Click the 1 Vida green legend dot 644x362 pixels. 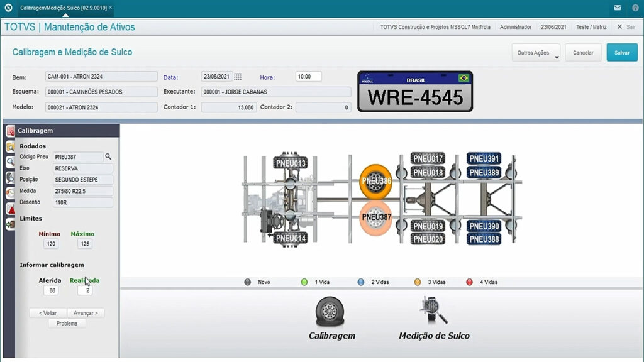coord(304,282)
